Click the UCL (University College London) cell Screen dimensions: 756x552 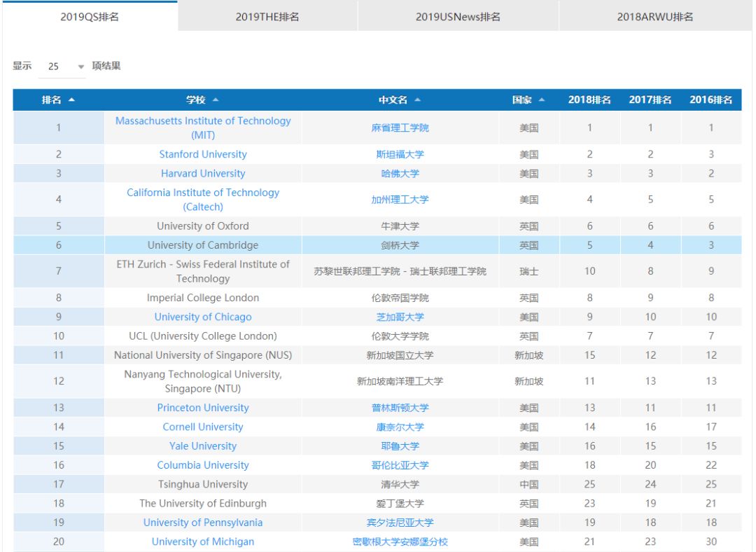203,336
